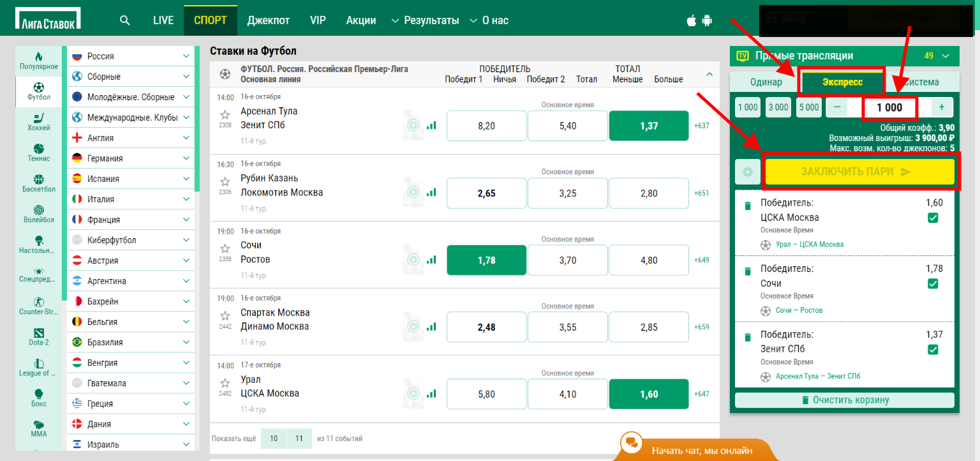
Task: Open the Популярное flame category
Action: pos(38,61)
